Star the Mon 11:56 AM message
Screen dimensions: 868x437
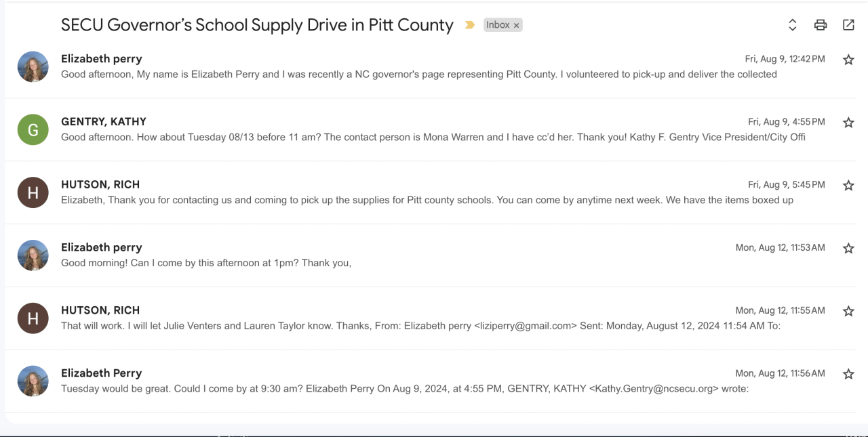[848, 374]
